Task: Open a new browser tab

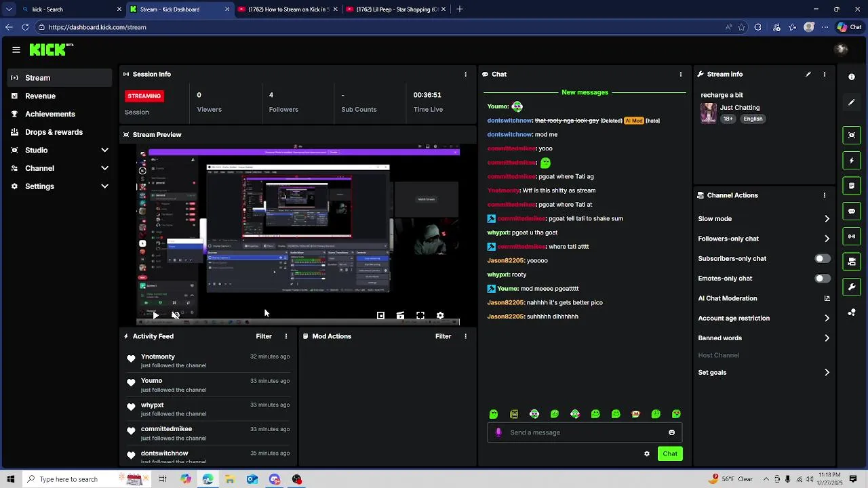Action: pos(460,9)
